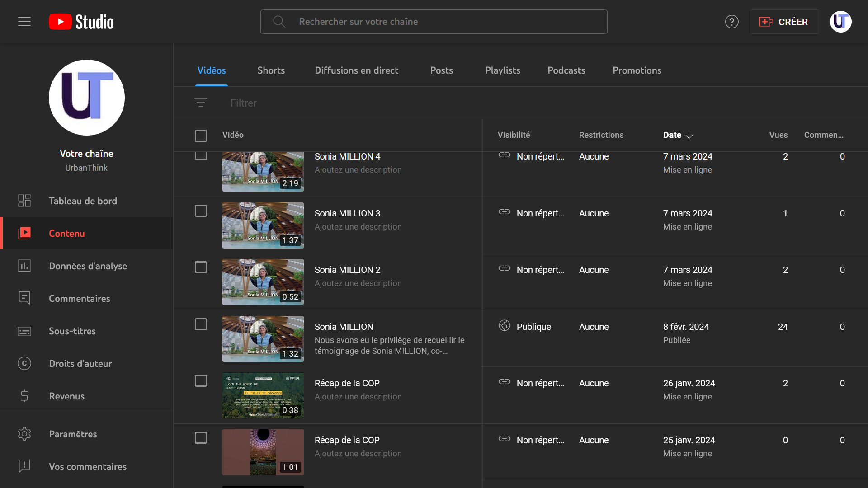The image size is (868, 488).
Task: Click the link icon on Sonia MILLION 2 row
Action: click(x=505, y=268)
